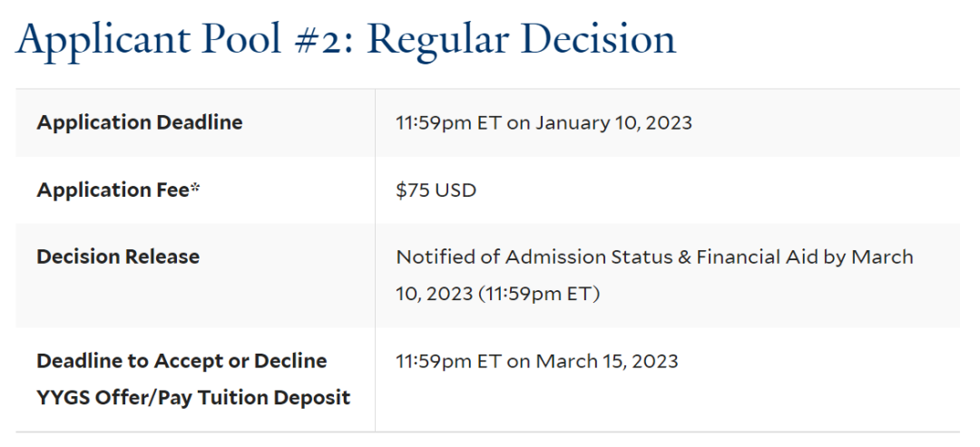Image resolution: width=980 pixels, height=447 pixels.
Task: Click the word "USD" in the fee row
Action: pos(456,190)
